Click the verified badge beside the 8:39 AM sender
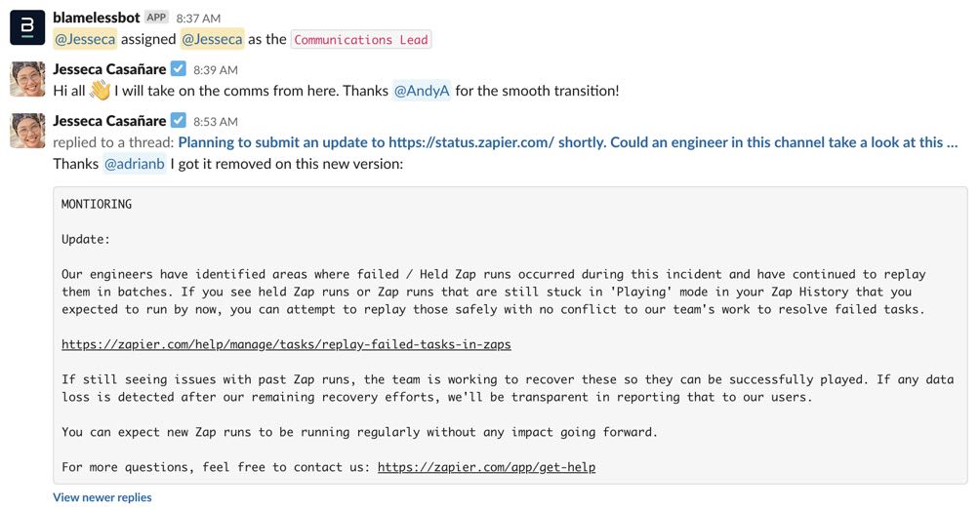The width and height of the screenshot is (980, 510). click(179, 69)
